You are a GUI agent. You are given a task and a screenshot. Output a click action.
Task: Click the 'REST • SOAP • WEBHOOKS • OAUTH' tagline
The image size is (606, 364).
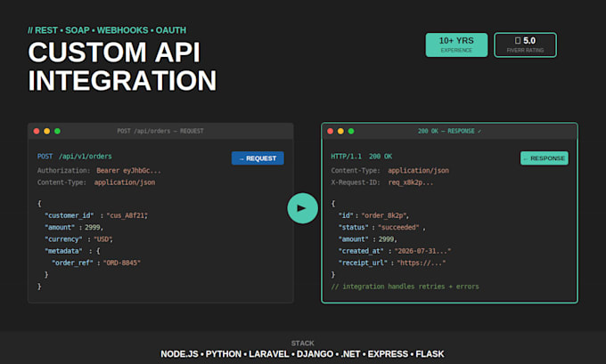click(x=107, y=30)
